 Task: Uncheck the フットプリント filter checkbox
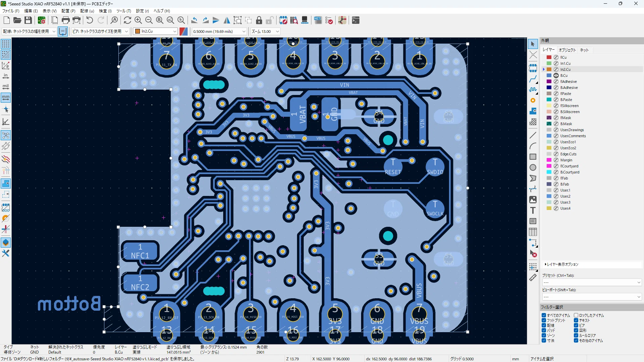click(544, 320)
